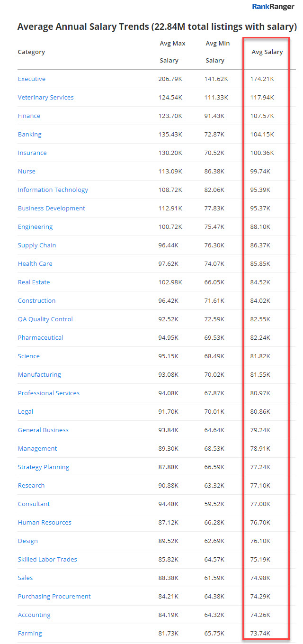The image size is (303, 644).
Task: Open the Veterinary Services category link
Action: [46, 98]
